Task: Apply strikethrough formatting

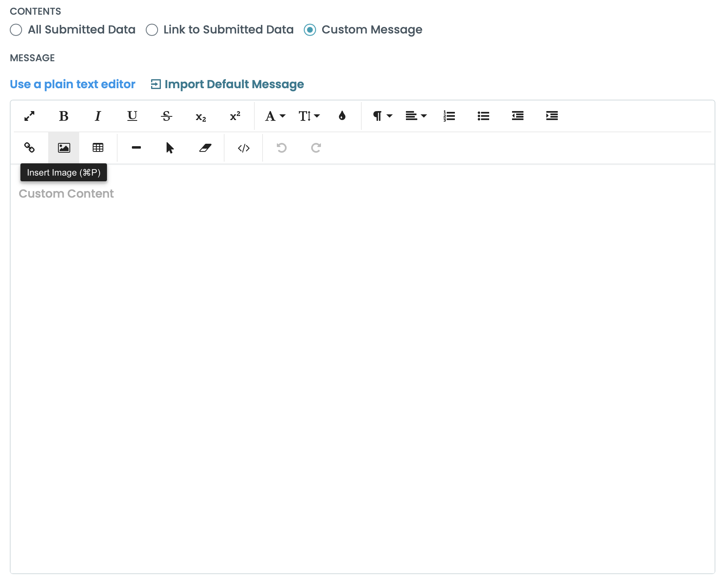Action: point(166,116)
